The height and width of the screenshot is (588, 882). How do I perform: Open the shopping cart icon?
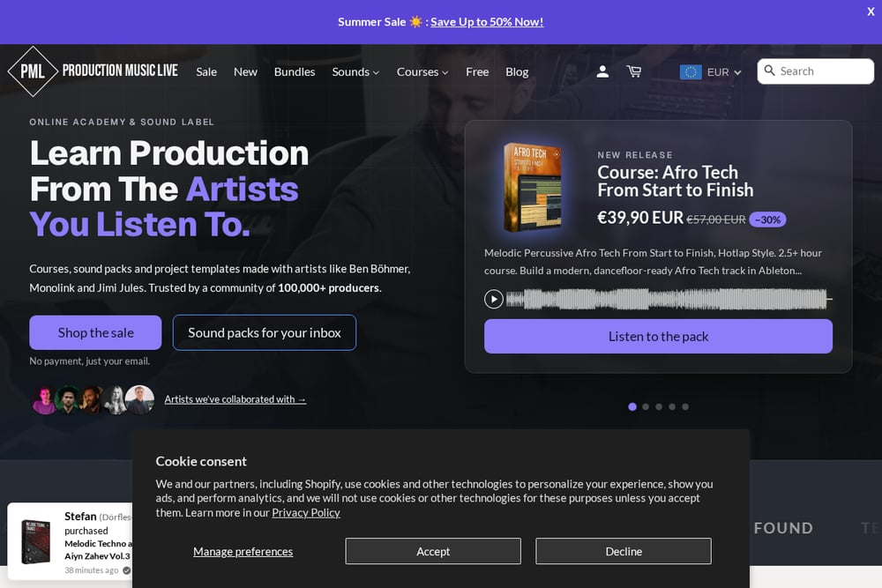tap(634, 71)
